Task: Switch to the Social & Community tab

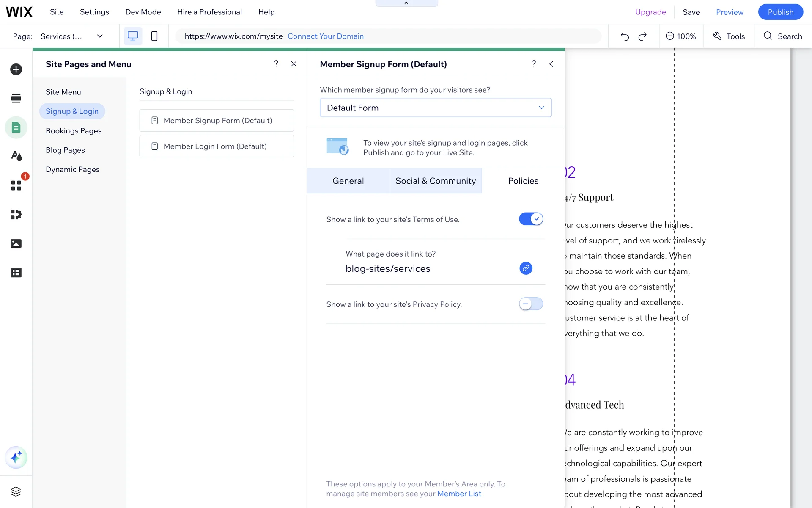Action: (435, 181)
